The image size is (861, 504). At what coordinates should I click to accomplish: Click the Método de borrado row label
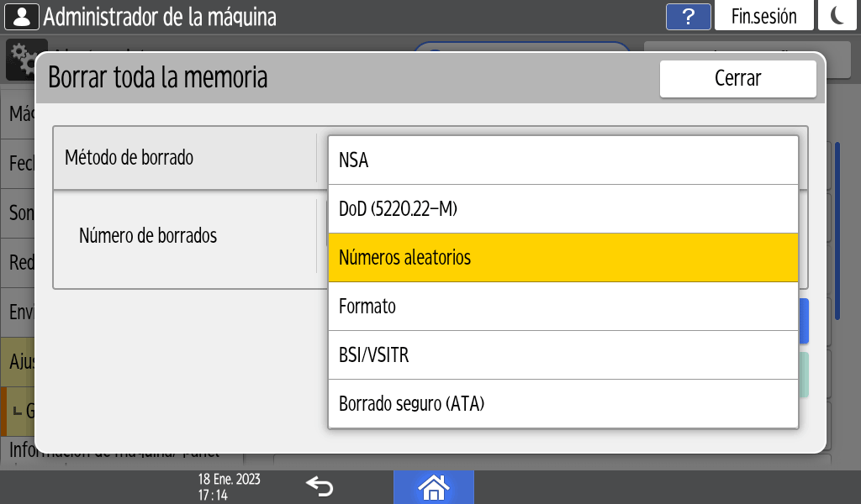129,157
